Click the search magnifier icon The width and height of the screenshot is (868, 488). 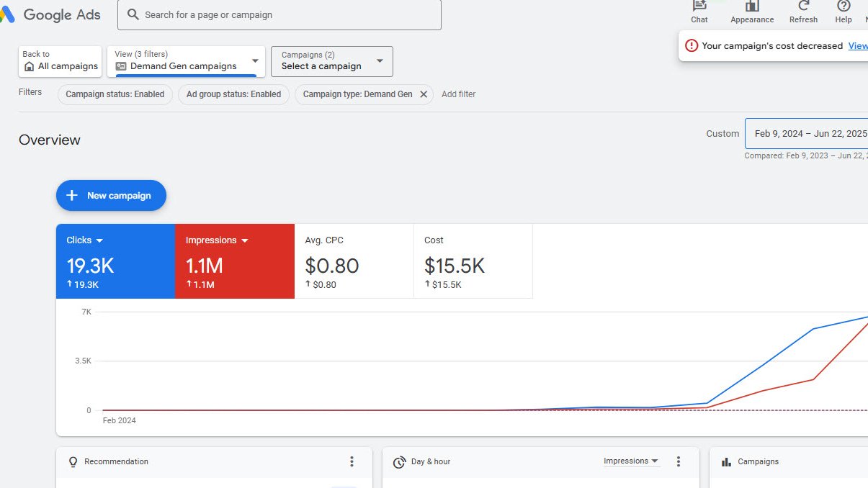133,14
